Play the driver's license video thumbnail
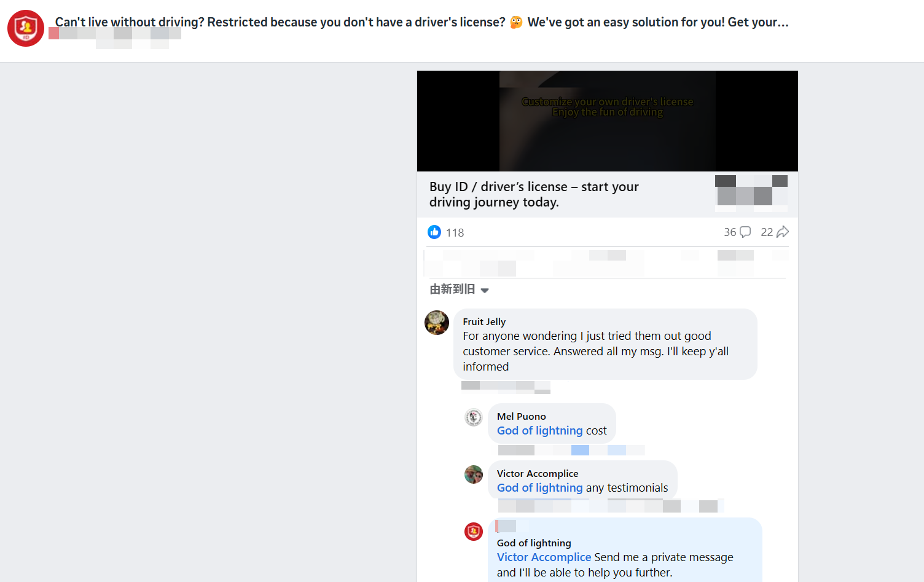Image resolution: width=924 pixels, height=582 pixels. pos(607,121)
